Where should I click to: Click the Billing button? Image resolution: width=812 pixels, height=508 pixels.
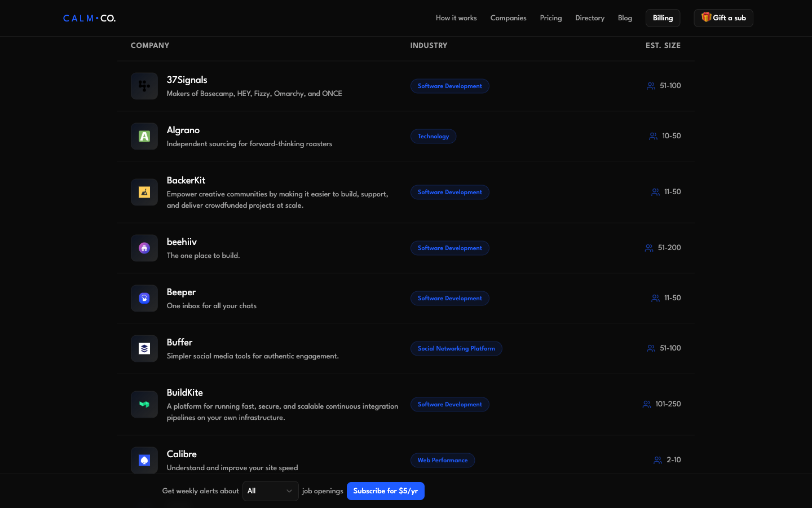point(663,18)
